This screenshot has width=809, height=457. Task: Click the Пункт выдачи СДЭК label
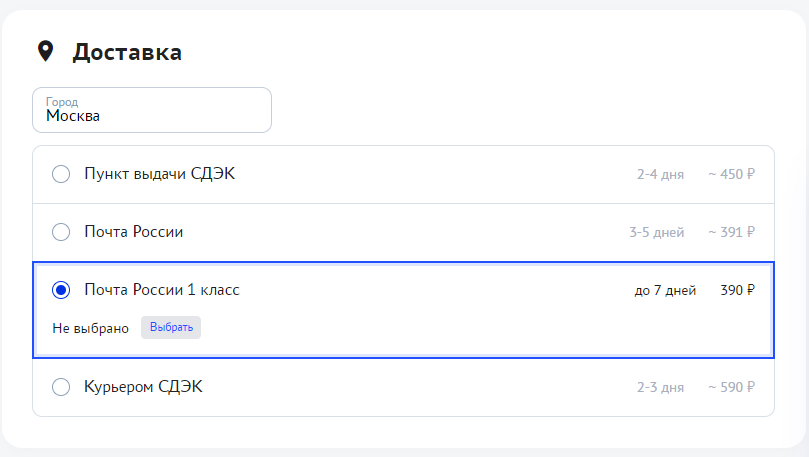[159, 174]
